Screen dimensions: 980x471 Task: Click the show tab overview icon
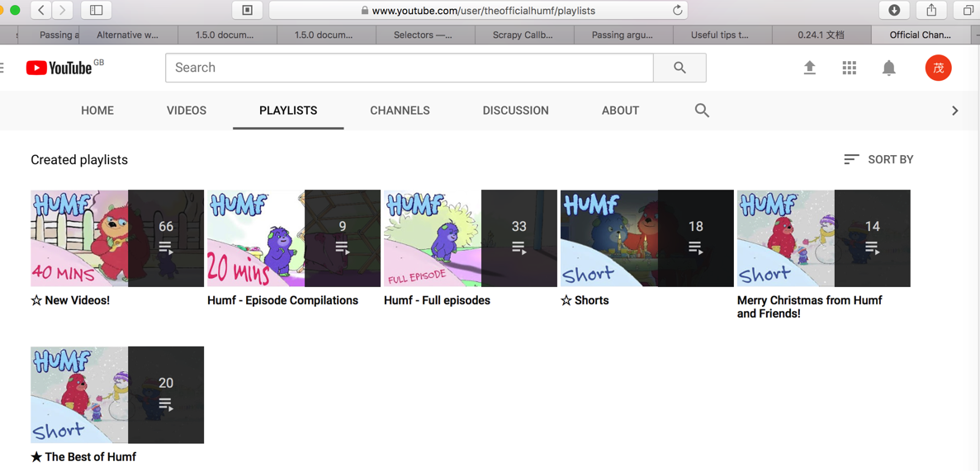(967, 10)
